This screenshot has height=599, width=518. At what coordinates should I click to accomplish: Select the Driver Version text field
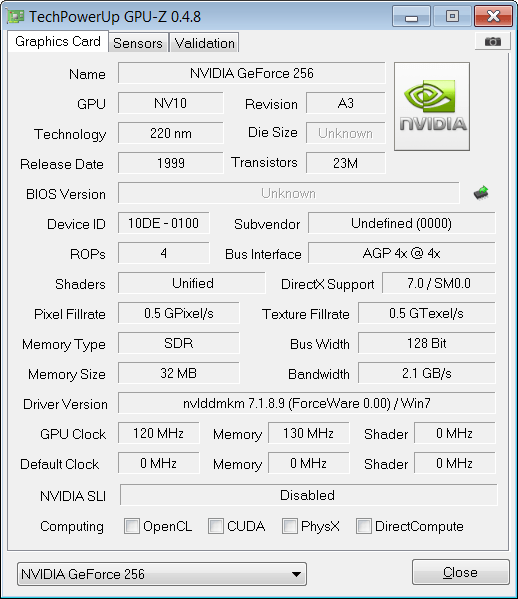[x=307, y=403]
